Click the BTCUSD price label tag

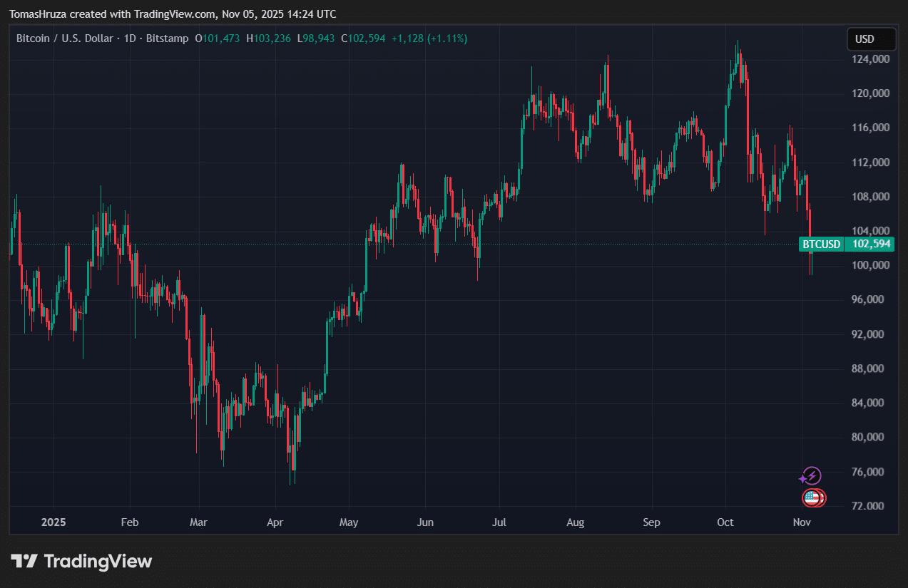coord(821,244)
